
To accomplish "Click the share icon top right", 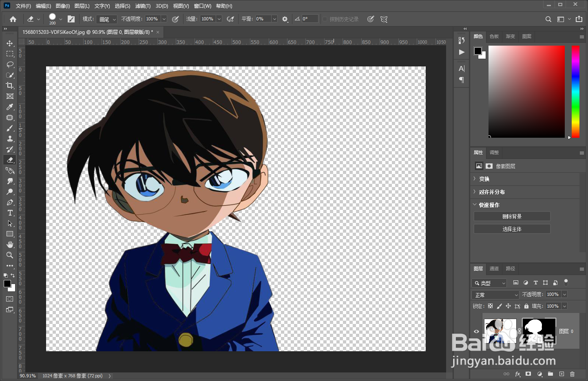I will [x=579, y=19].
